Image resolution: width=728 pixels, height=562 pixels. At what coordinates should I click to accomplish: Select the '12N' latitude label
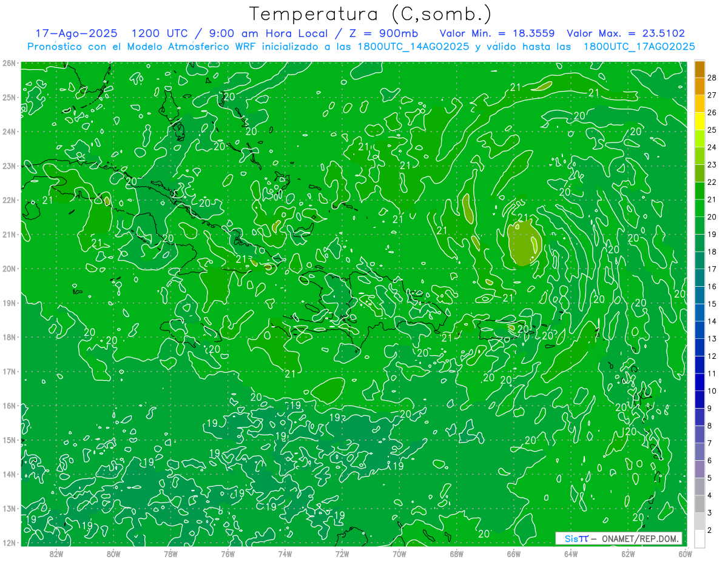(9, 543)
